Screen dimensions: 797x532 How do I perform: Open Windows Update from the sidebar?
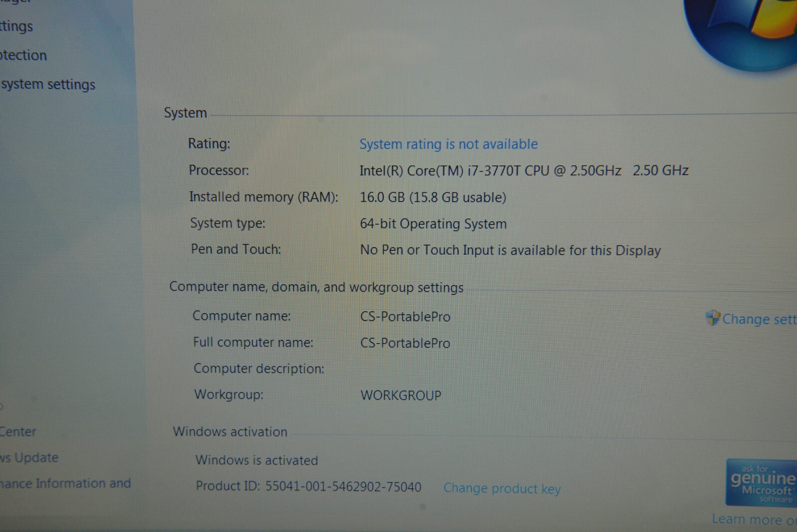click(x=29, y=458)
